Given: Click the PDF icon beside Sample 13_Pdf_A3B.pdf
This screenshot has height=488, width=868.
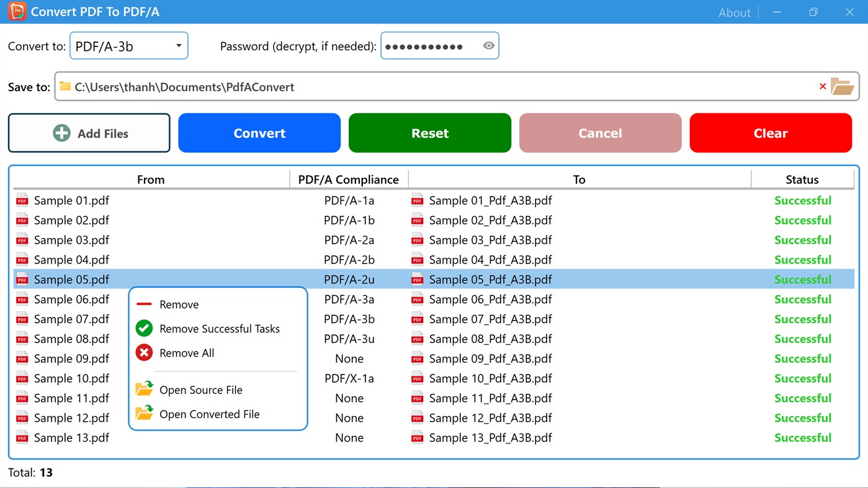Looking at the screenshot, I should [x=416, y=437].
